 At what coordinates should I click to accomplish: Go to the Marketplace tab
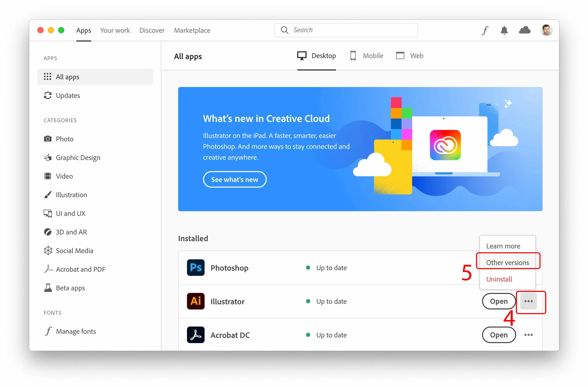[192, 30]
